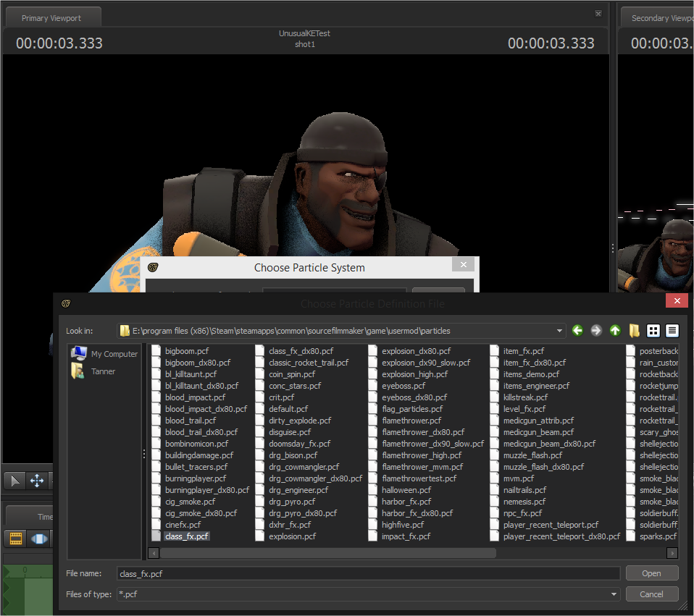
Task: Go forward with the gray right arrow
Action: pyautogui.click(x=596, y=331)
